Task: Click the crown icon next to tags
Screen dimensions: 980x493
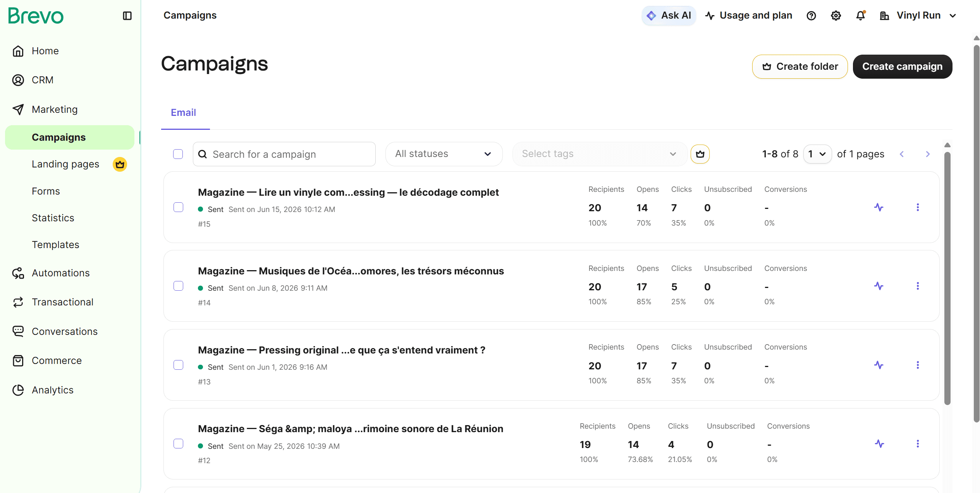Action: click(x=700, y=154)
